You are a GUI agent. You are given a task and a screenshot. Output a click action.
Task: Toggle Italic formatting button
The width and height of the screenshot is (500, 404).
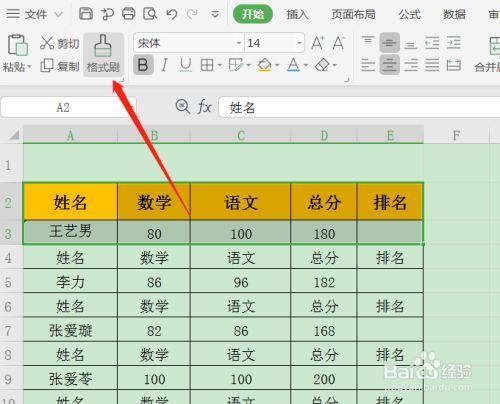164,65
